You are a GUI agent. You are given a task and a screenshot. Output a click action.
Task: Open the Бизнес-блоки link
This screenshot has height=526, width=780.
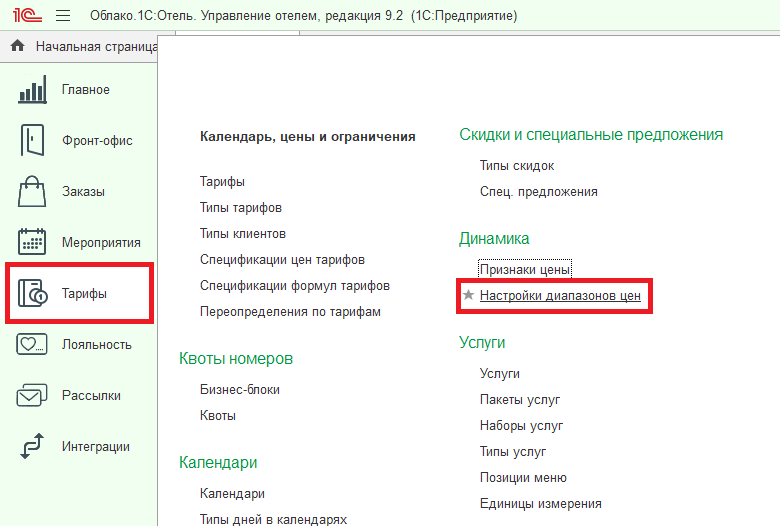[240, 390]
